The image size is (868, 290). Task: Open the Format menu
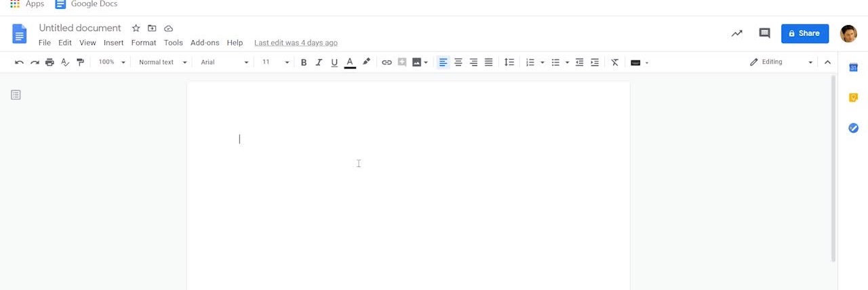pyautogui.click(x=144, y=43)
